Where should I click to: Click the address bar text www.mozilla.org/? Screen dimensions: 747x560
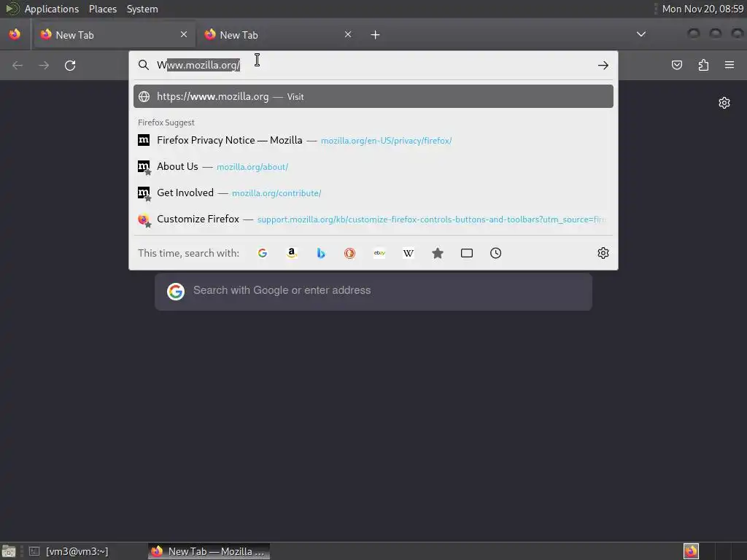click(x=198, y=65)
